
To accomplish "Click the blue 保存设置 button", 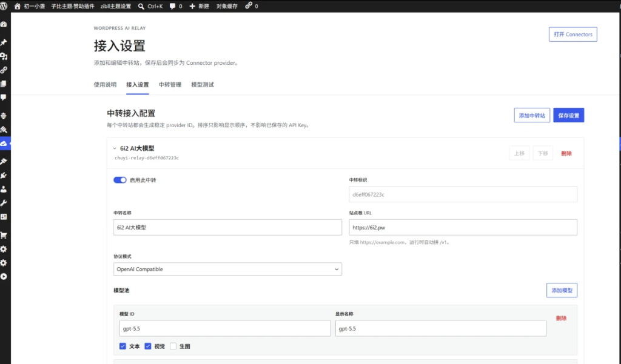I will pos(569,115).
